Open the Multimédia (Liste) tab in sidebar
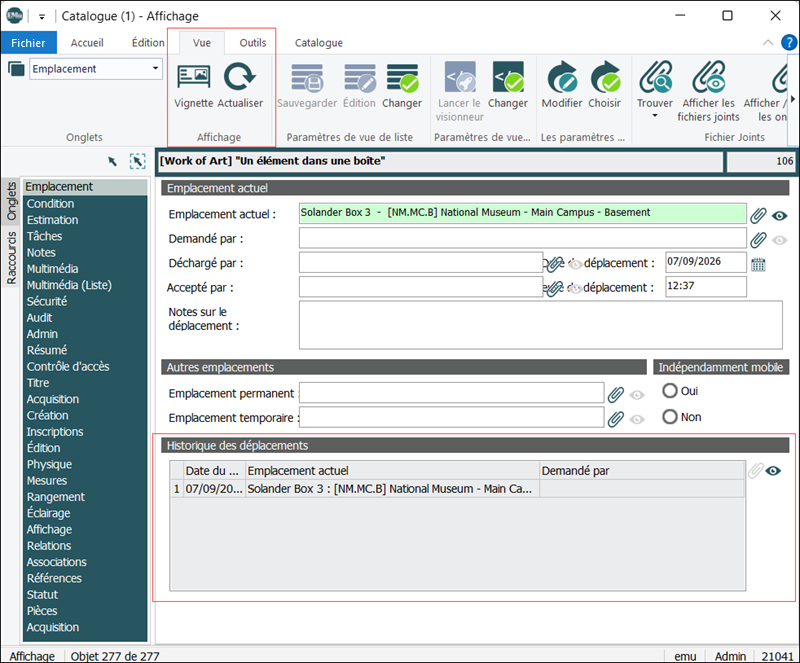Viewport: 800px width, 663px height. [x=69, y=285]
